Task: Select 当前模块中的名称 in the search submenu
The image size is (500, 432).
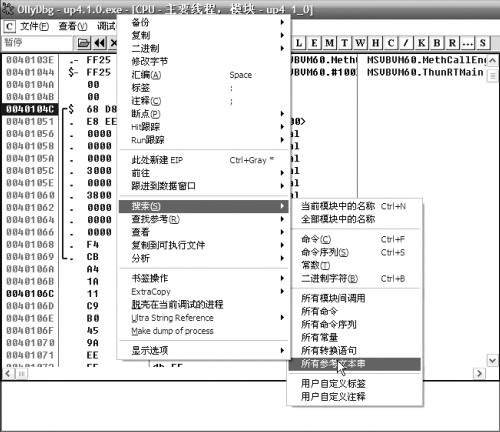Action: [x=355, y=206]
